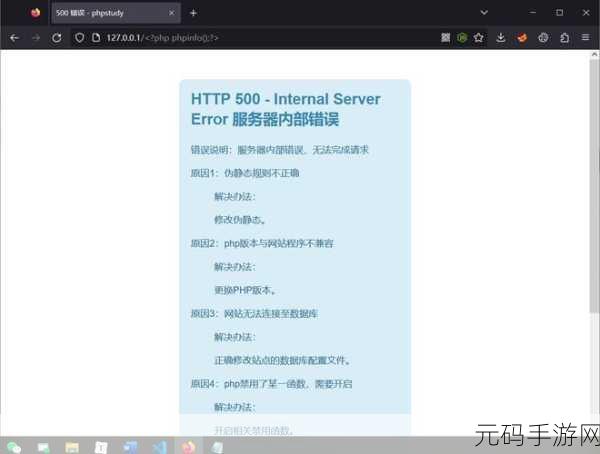Click the orange fox extension icon

click(x=522, y=38)
